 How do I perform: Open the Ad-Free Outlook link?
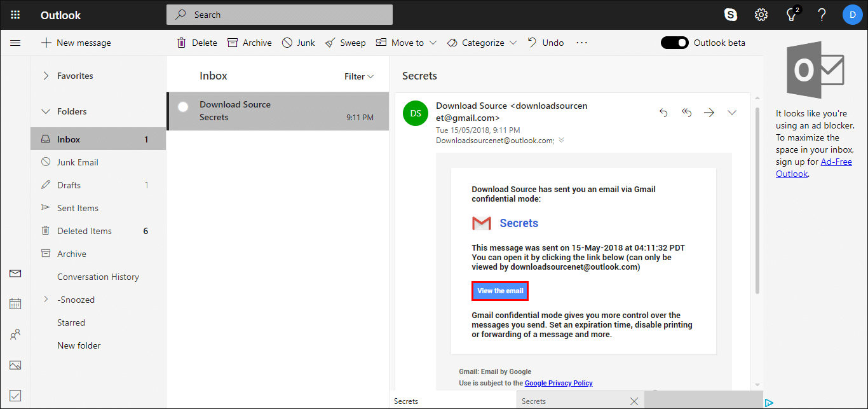coord(814,167)
